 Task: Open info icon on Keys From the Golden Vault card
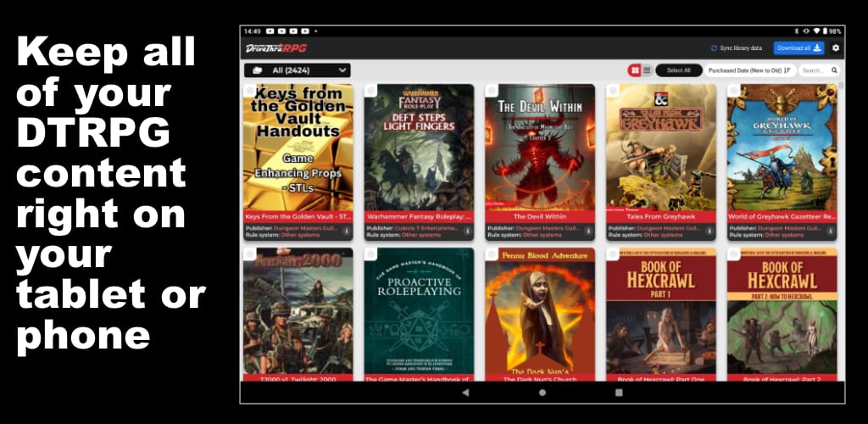pos(346,231)
